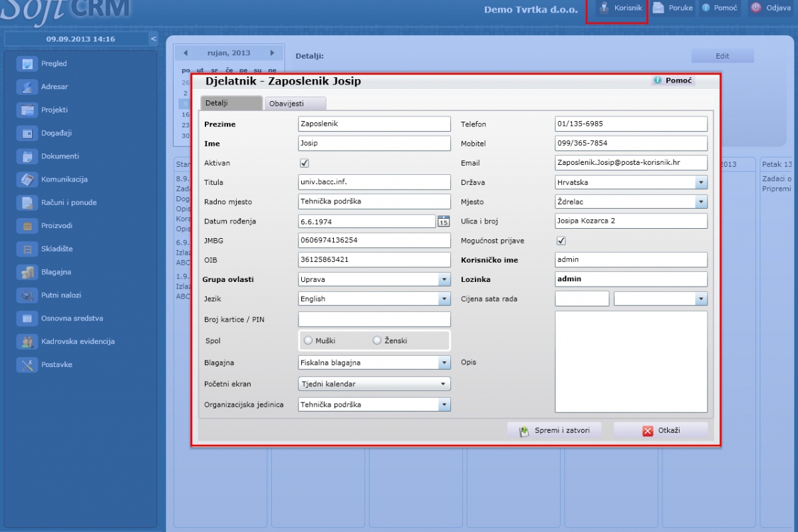Screen dimensions: 798x532
Task: Click the Ulica i broj field
Action: (x=631, y=221)
